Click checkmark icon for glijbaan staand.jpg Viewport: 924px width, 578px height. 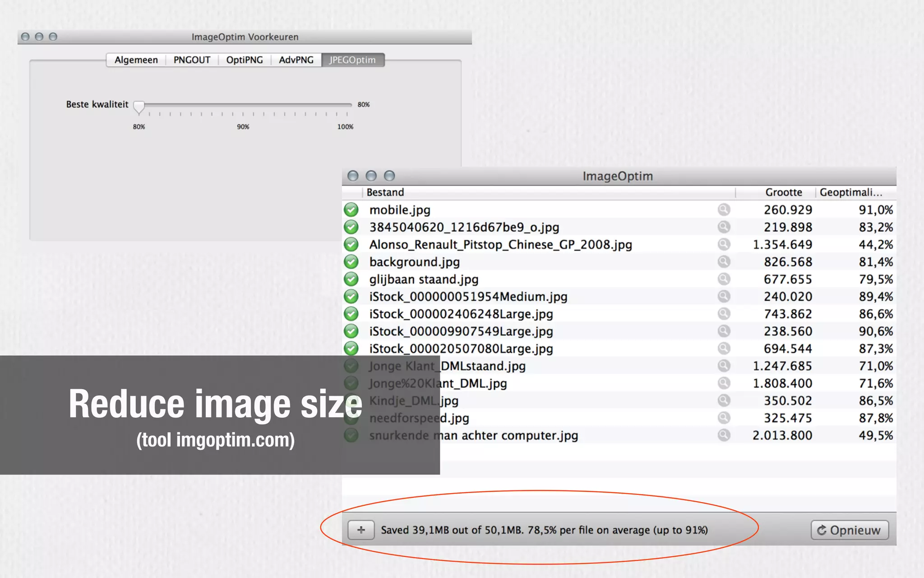pos(351,279)
